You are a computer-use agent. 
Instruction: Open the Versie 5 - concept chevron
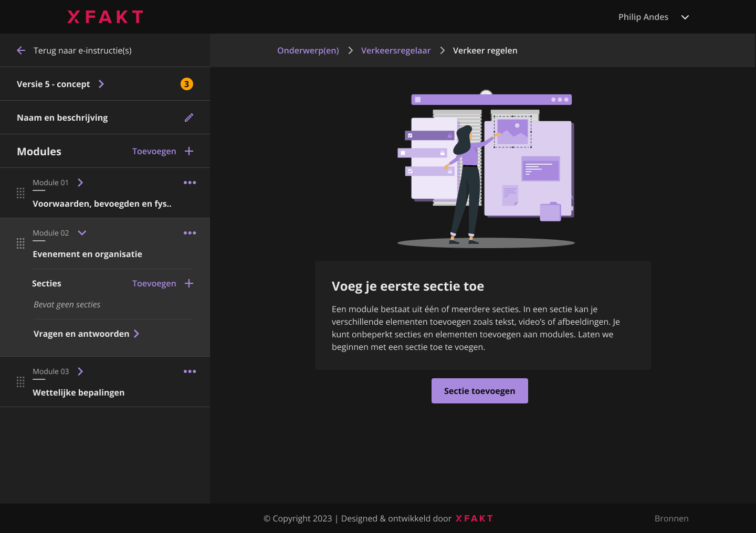click(x=101, y=84)
